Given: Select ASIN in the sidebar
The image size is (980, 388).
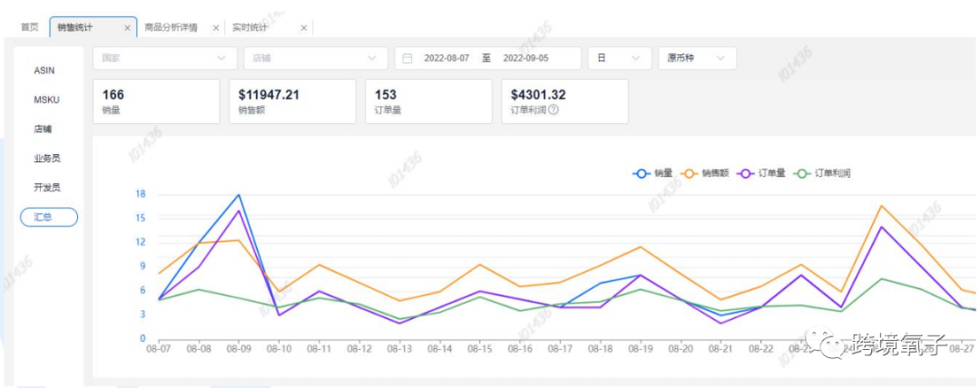Looking at the screenshot, I should click(44, 71).
